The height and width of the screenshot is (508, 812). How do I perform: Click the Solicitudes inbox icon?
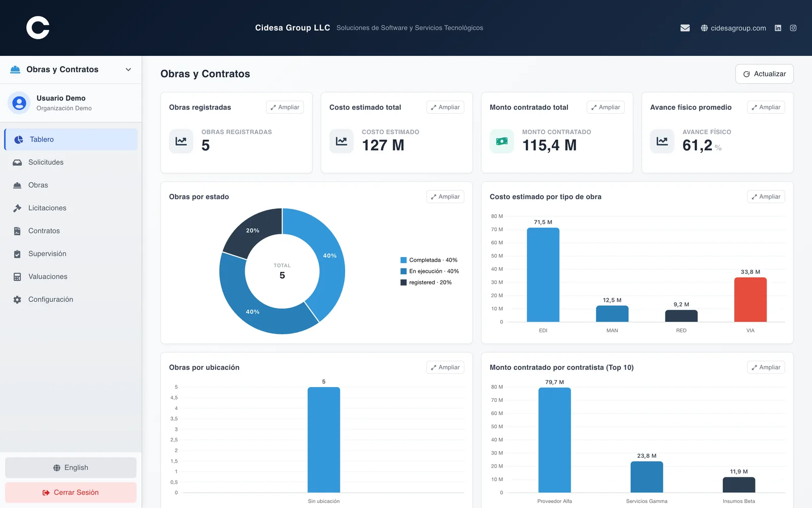tap(17, 163)
